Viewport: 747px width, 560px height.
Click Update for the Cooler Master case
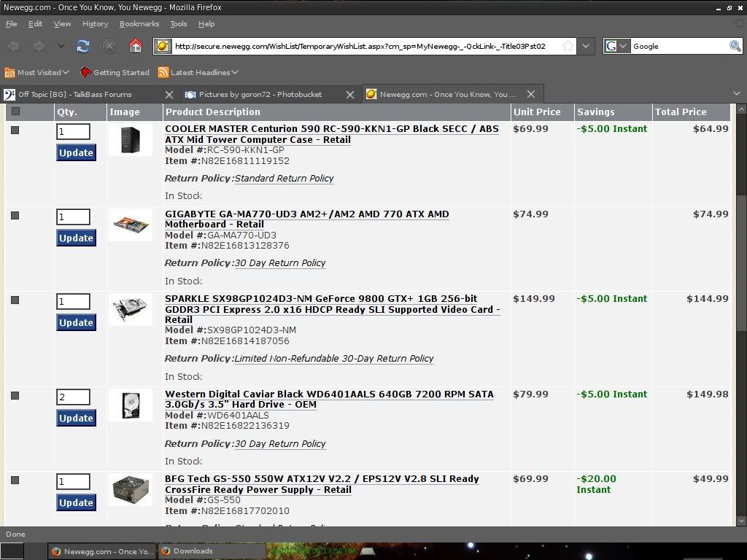pyautogui.click(x=76, y=153)
